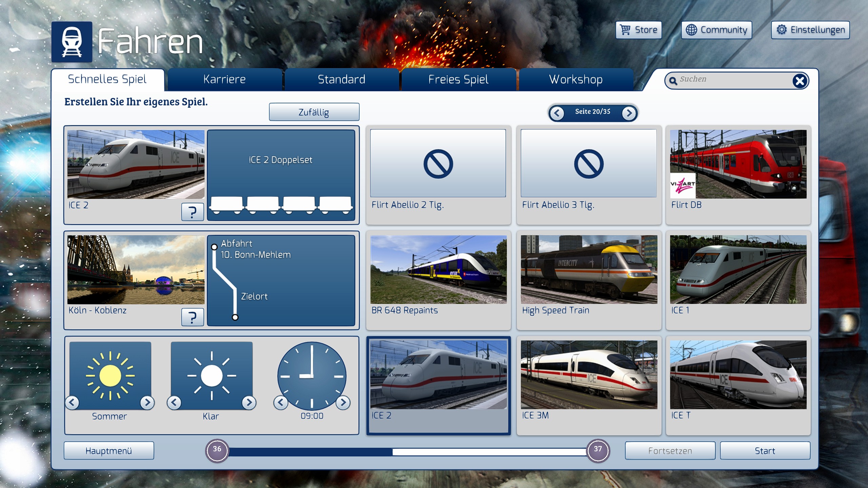Advance the clock time past 09:00
Viewport: 868px width, 488px height.
343,402
